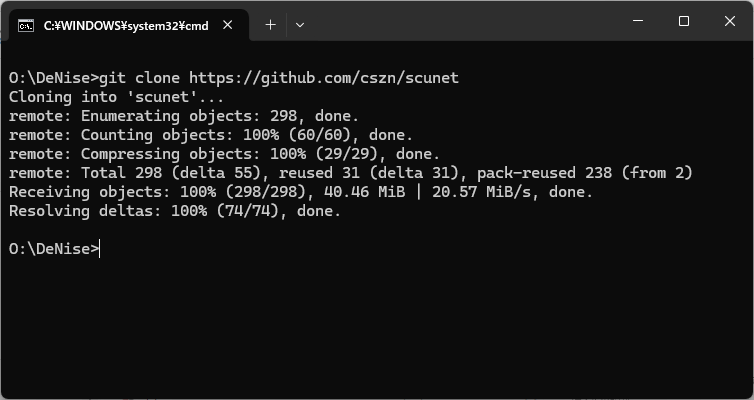Close the C:¥WINDOWS¥system32¥cmd tab

[227, 25]
